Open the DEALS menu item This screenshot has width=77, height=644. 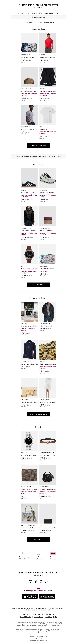57,13
